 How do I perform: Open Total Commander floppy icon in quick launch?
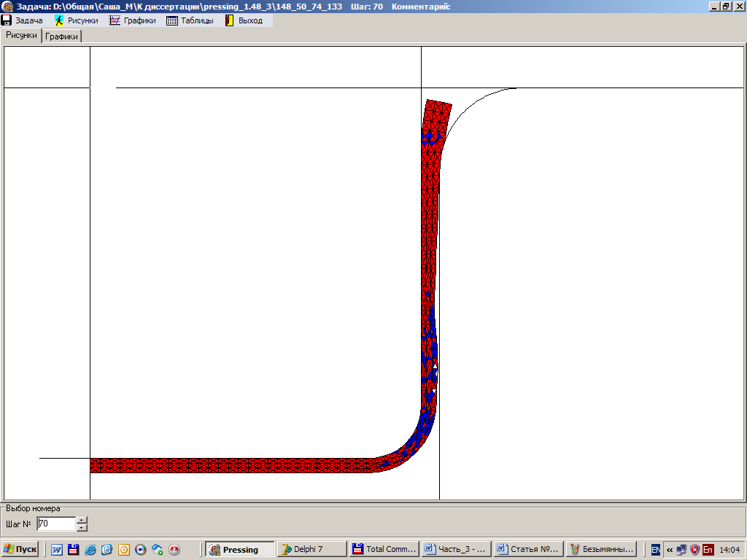[73, 550]
